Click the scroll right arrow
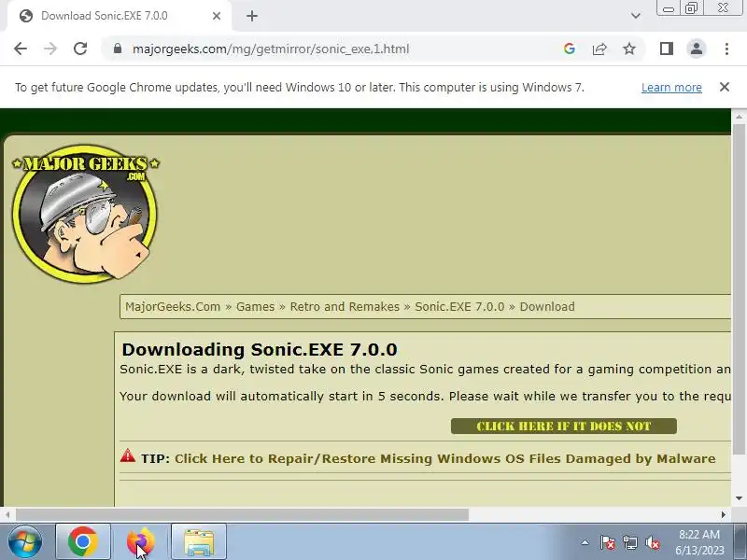Screen dimensions: 747x560 [723, 515]
